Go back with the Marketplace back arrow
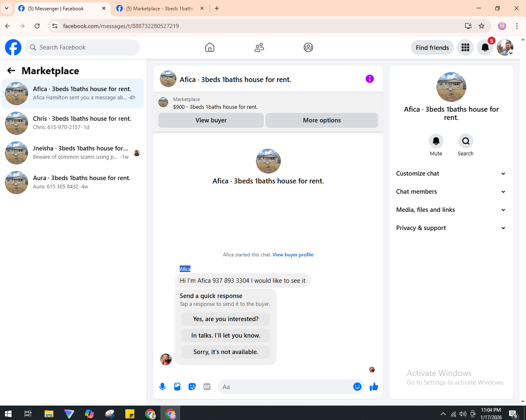The height and width of the screenshot is (420, 526). 11,70
